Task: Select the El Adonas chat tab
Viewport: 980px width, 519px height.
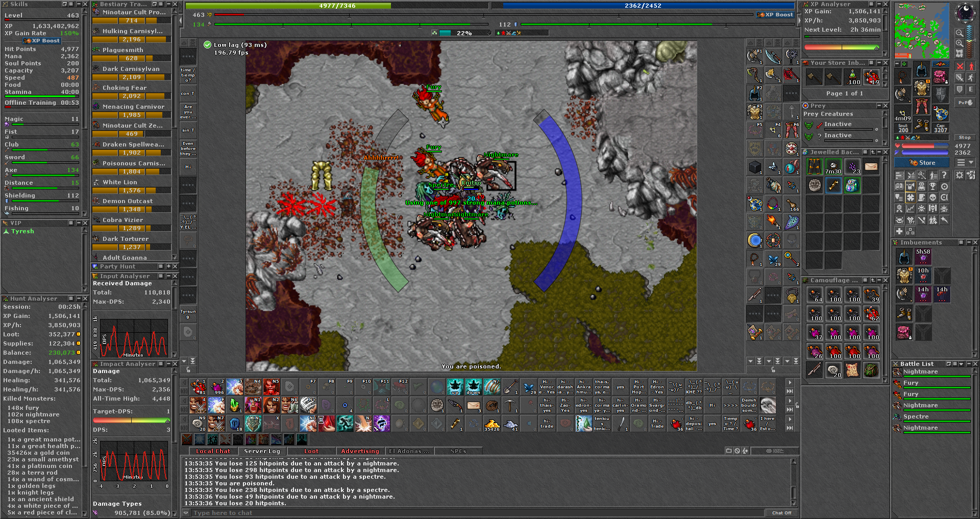Action: (409, 451)
